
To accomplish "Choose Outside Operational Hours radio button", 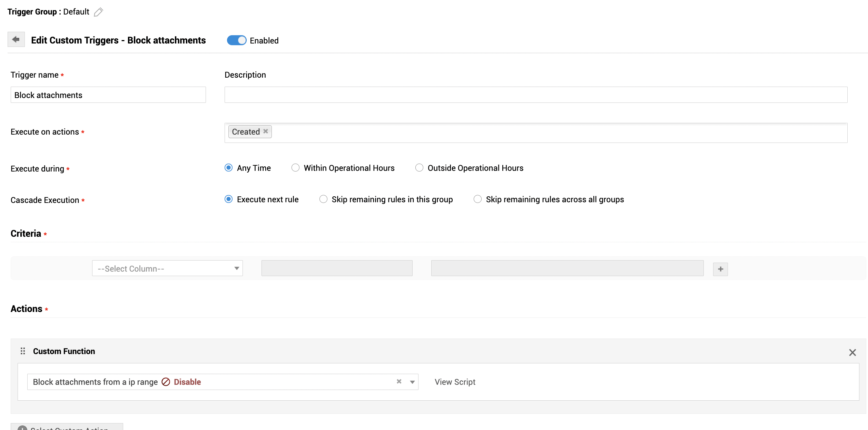I will (419, 168).
